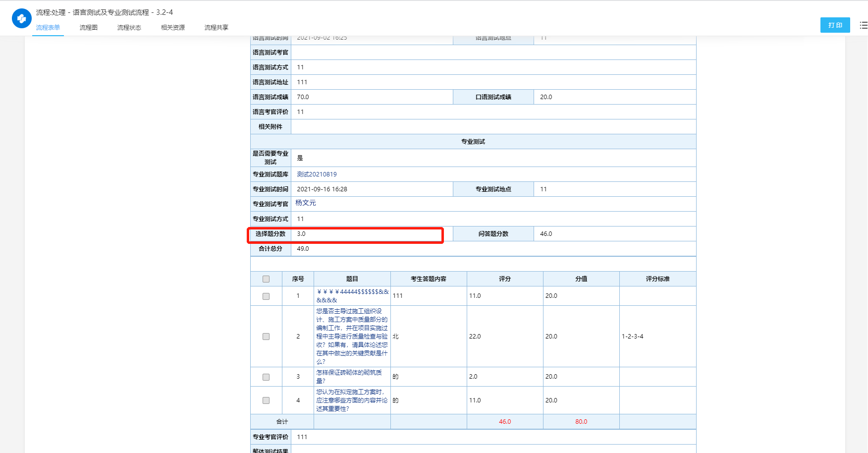Click the 评分 column header
Viewport: 868px width, 453px height.
pyautogui.click(x=505, y=279)
